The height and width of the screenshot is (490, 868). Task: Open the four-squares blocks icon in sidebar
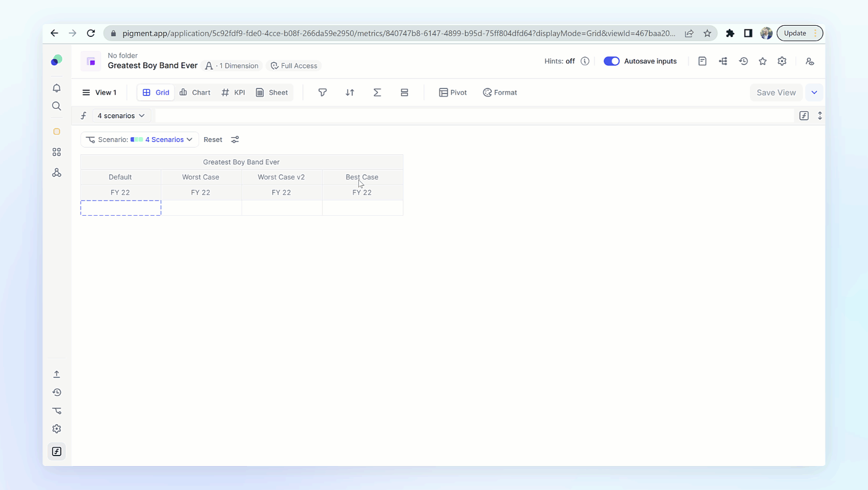57,152
